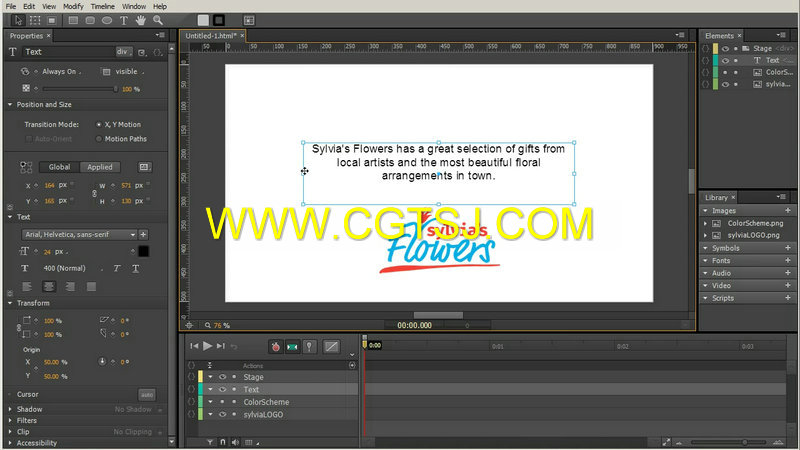
Task: Click the light gray background color swatch
Action: pyautogui.click(x=203, y=20)
